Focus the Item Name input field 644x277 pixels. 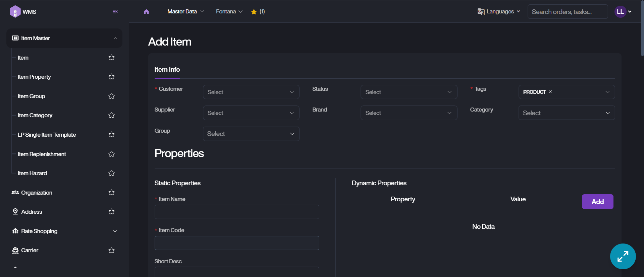tap(236, 212)
